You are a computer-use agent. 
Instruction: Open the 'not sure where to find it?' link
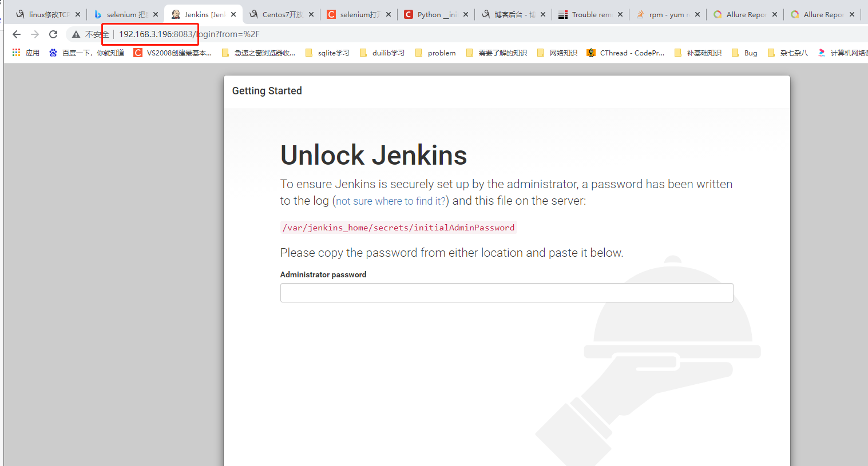coord(390,201)
